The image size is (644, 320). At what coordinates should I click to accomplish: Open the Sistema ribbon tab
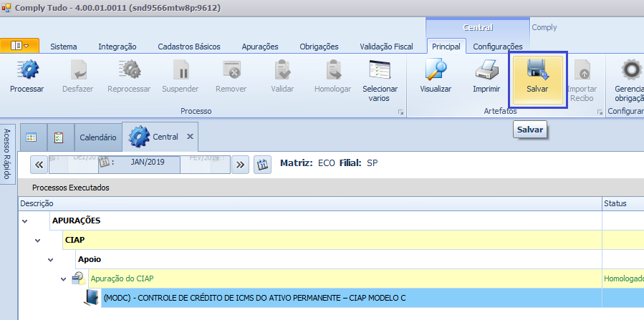tap(64, 47)
